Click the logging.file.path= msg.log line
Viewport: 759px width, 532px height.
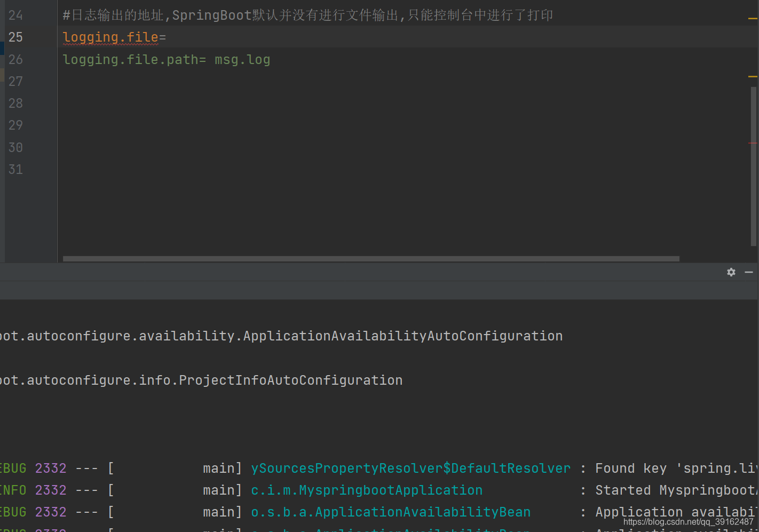coord(167,59)
